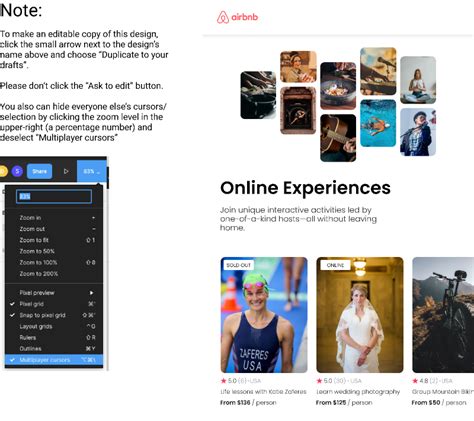Click Life lessons with Katie Zaferes title

pos(263,392)
